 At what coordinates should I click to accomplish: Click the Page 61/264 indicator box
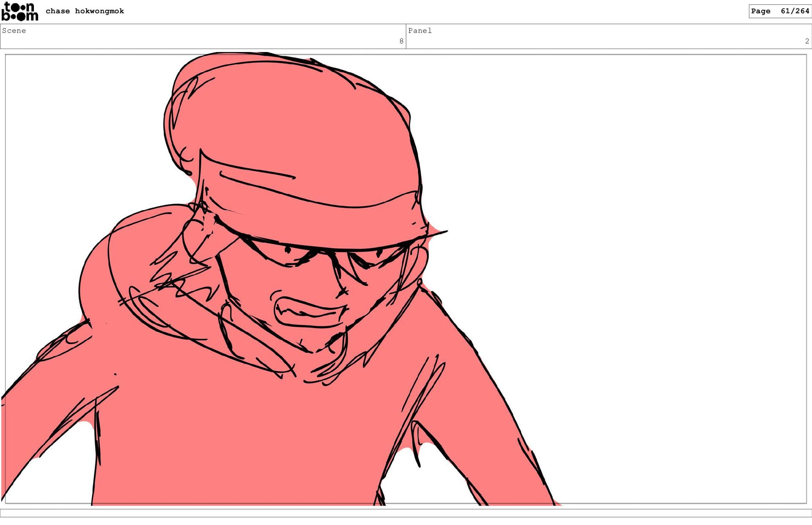click(779, 11)
